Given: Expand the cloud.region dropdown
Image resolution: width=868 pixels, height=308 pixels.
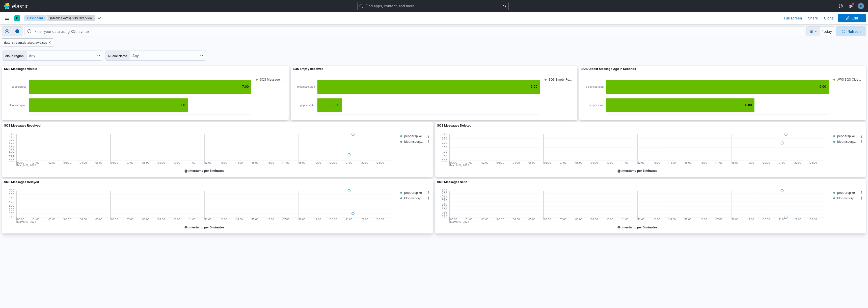Looking at the screenshot, I should pos(64,56).
